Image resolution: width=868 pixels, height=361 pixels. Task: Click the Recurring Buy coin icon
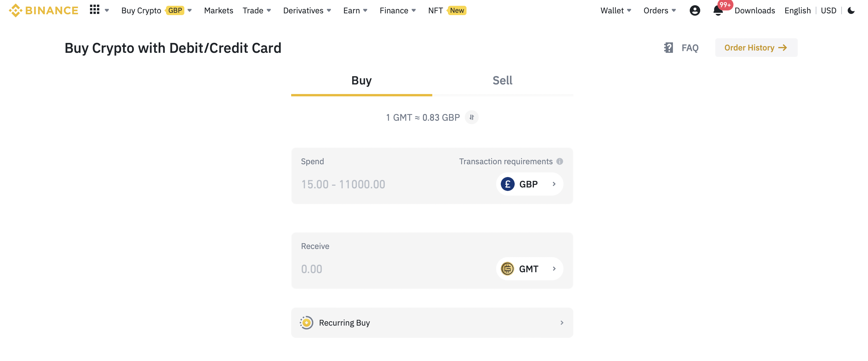307,323
